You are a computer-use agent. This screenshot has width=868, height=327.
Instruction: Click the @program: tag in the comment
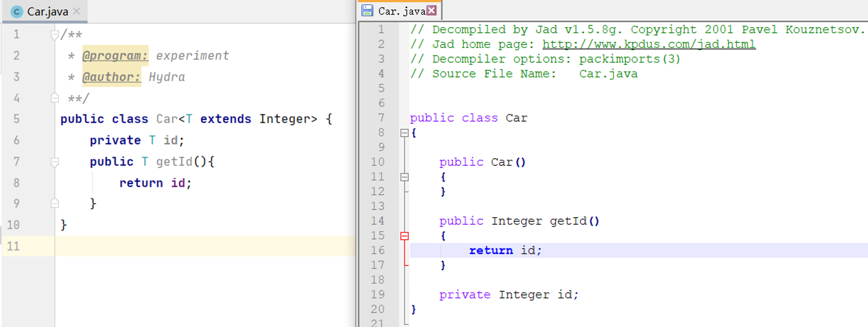(115, 56)
